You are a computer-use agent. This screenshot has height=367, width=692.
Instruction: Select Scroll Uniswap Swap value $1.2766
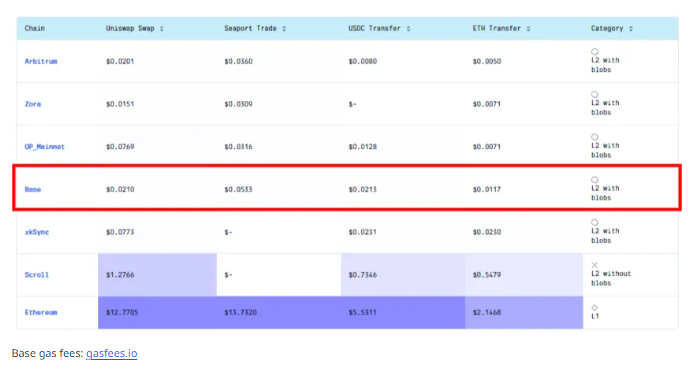point(120,275)
